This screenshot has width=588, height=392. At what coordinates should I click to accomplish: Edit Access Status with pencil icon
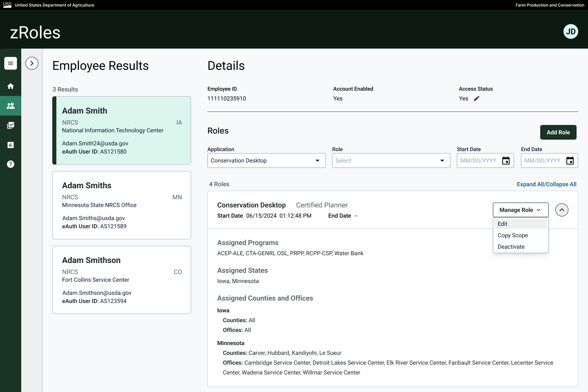pyautogui.click(x=477, y=98)
